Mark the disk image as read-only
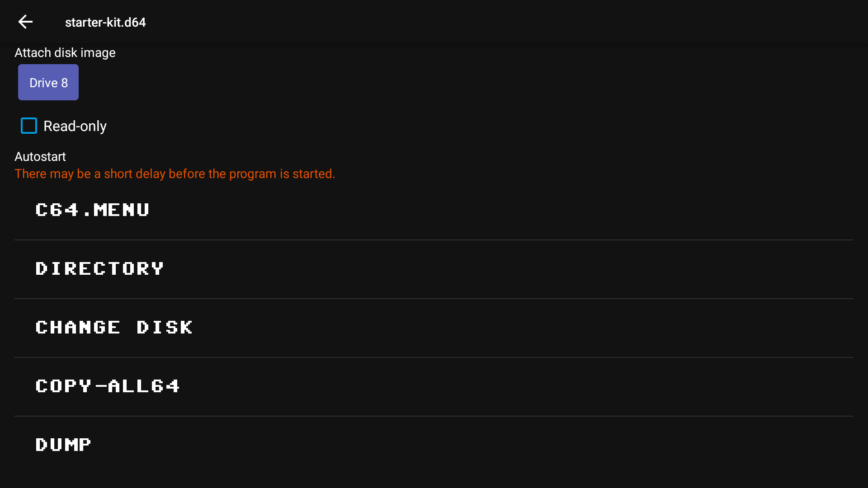This screenshot has height=488, width=868. (29, 126)
